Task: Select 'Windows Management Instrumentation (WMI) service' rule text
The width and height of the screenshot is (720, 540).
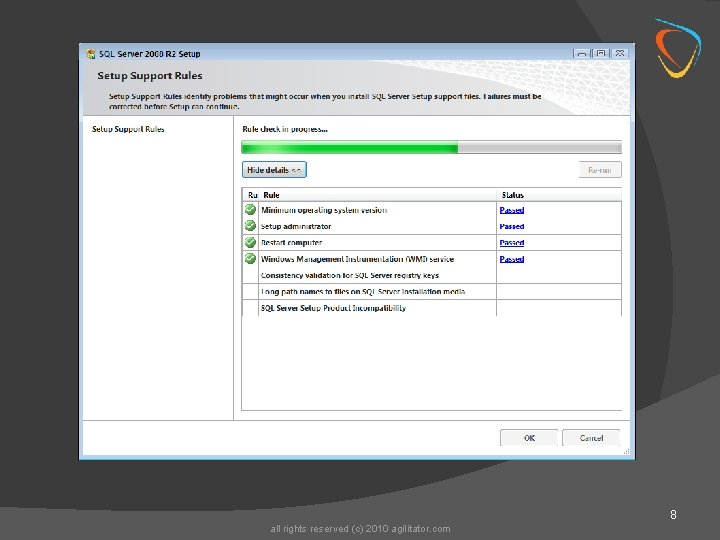Action: (357, 259)
